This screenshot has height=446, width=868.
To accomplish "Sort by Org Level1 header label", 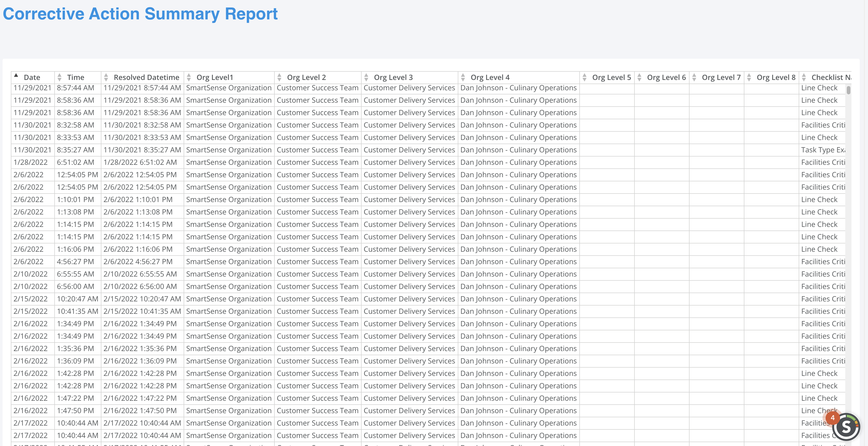I will pos(215,78).
